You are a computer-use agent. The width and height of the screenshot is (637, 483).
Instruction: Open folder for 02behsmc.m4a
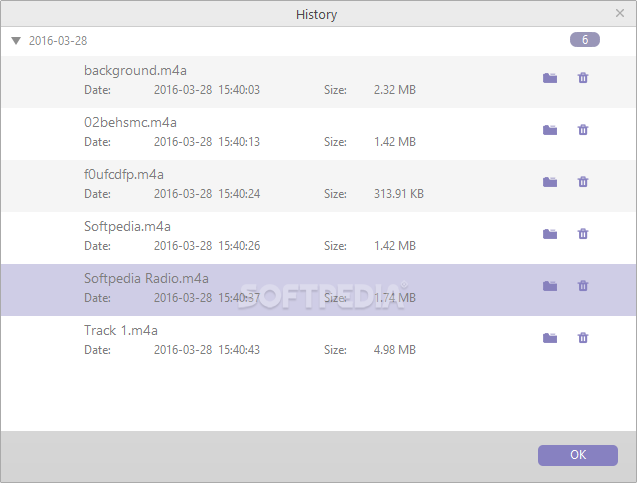[550, 130]
